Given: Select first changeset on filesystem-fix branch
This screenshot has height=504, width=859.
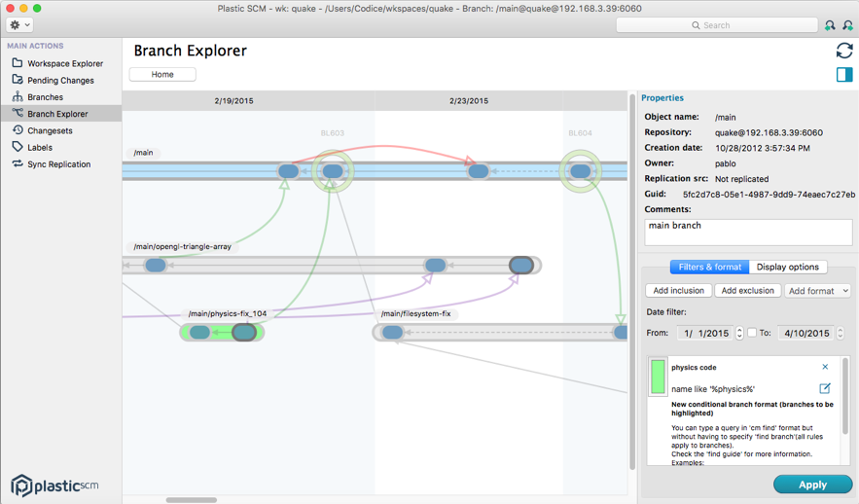Looking at the screenshot, I should (392, 333).
